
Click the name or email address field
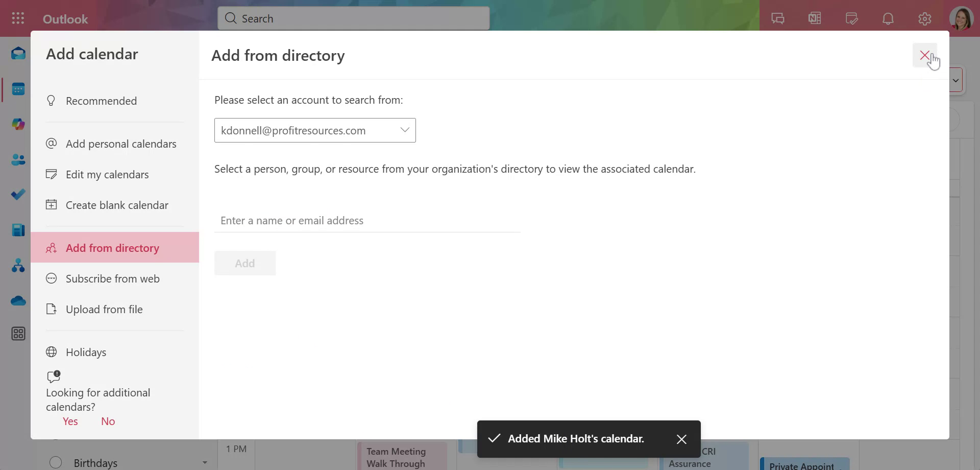click(367, 221)
